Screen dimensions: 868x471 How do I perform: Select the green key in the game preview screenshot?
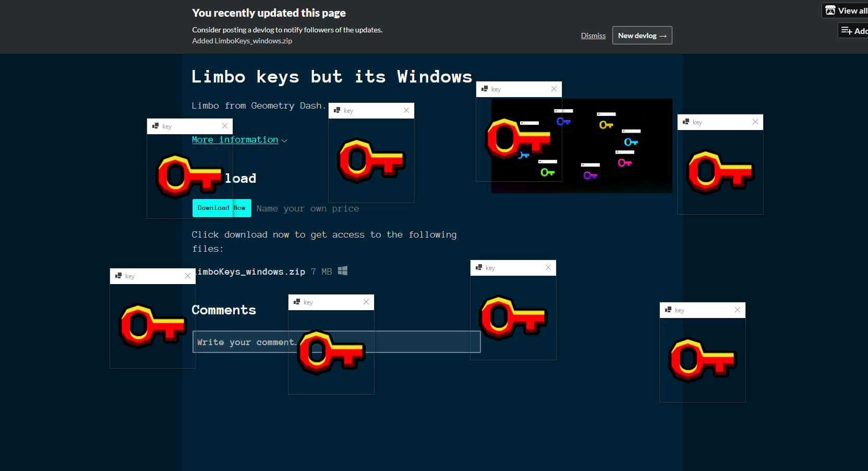[546, 172]
